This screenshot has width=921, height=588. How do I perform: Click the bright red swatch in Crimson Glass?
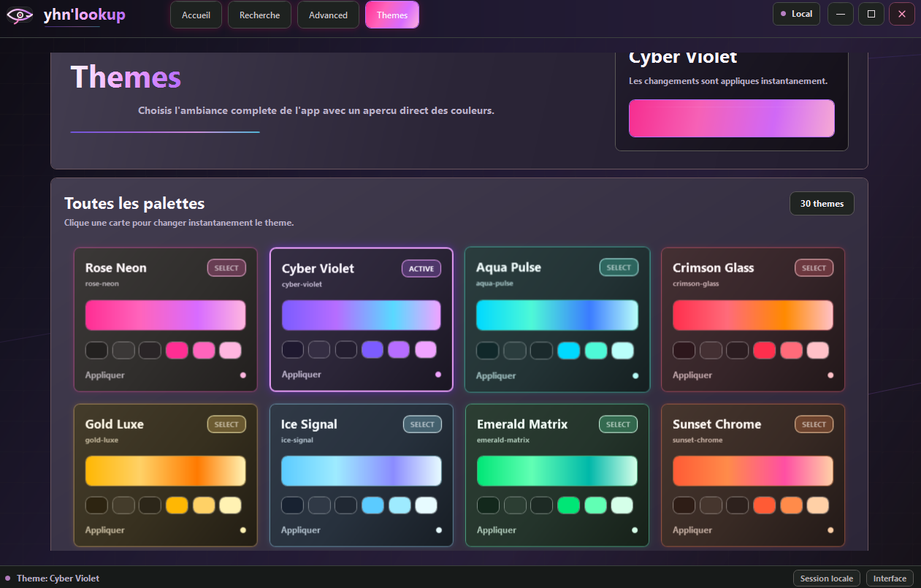764,351
